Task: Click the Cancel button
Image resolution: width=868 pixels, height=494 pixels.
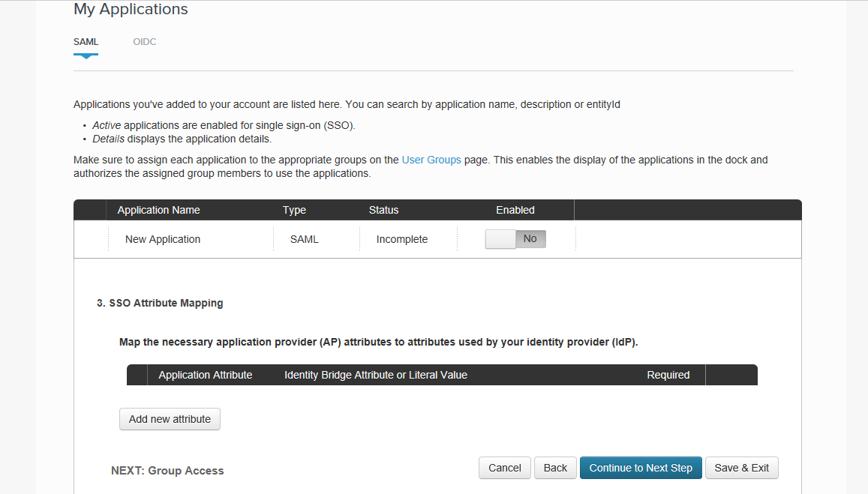Action: pos(505,468)
